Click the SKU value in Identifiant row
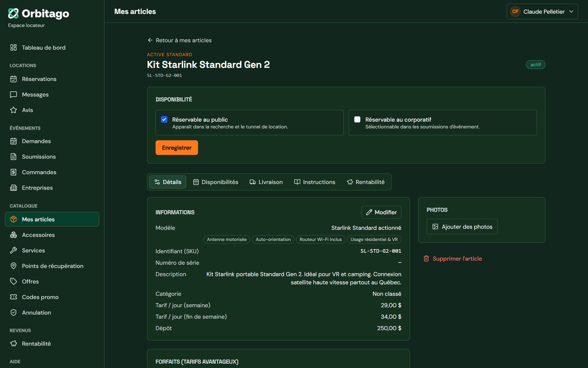This screenshot has height=368, width=588. (381, 251)
